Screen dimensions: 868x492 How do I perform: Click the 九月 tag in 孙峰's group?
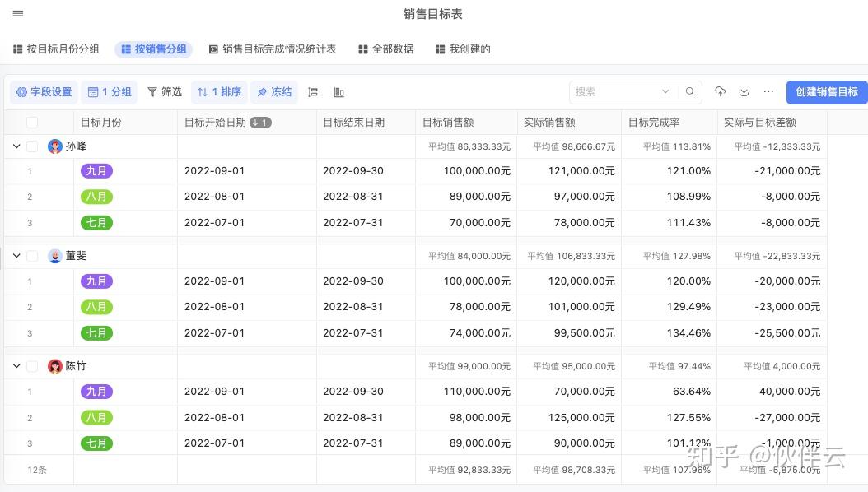pos(97,171)
